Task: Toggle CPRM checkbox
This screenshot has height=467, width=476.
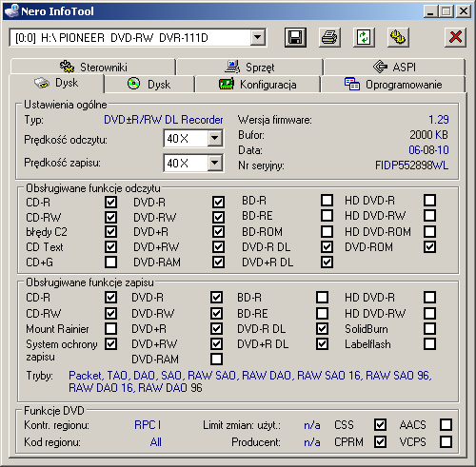Action: pos(380,442)
